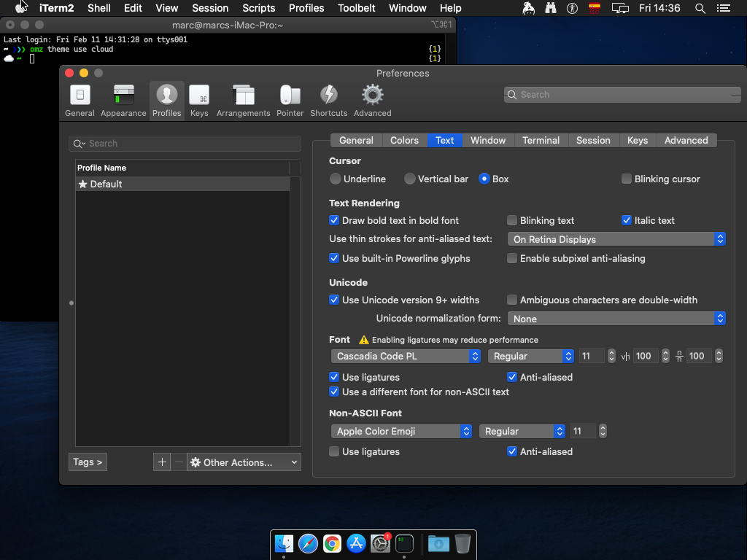Click the Apple menu icon
Image resolution: width=747 pixels, height=560 pixels.
point(20,8)
